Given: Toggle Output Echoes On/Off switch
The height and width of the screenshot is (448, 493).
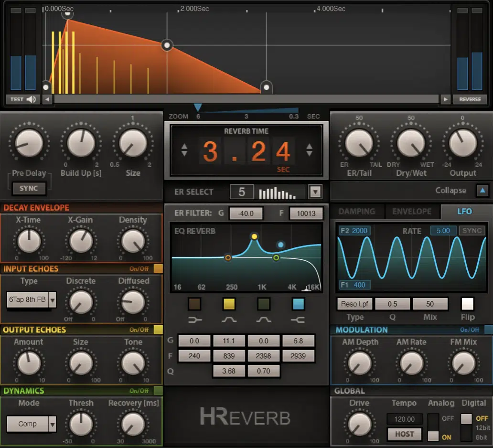Looking at the screenshot, I should (x=158, y=330).
